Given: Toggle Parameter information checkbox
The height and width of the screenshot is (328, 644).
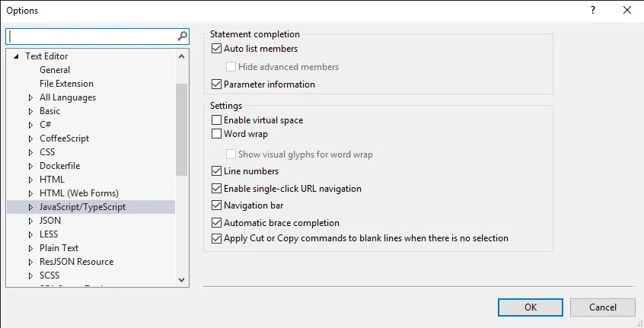Looking at the screenshot, I should pyautogui.click(x=216, y=84).
